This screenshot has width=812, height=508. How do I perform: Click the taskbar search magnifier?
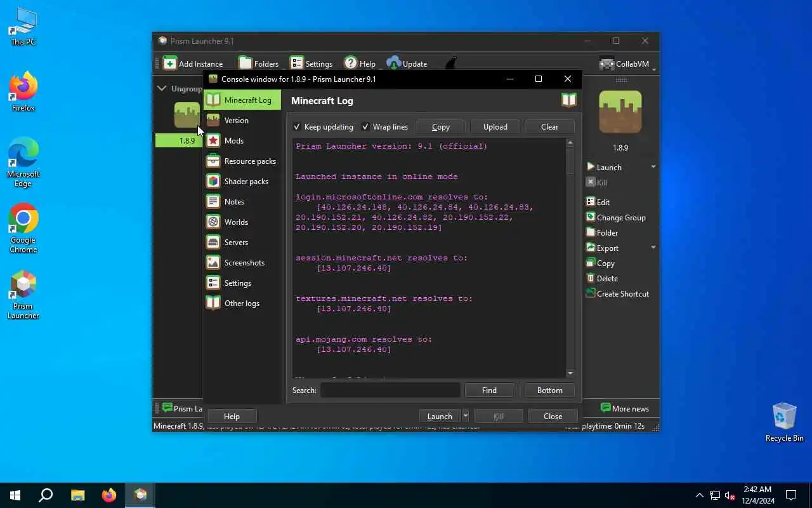(x=46, y=495)
